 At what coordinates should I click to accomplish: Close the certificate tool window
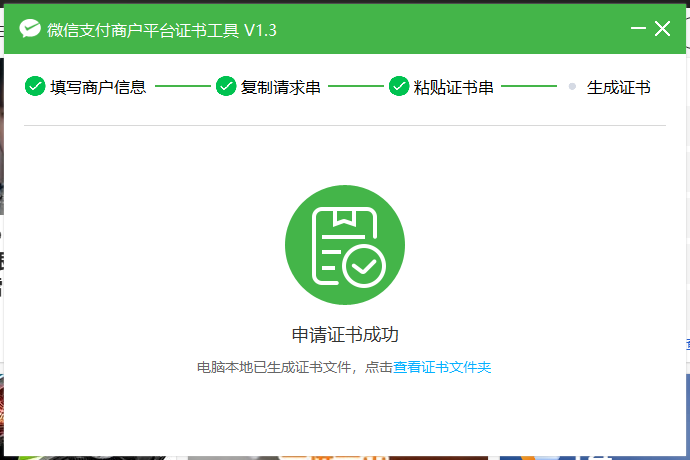point(662,29)
